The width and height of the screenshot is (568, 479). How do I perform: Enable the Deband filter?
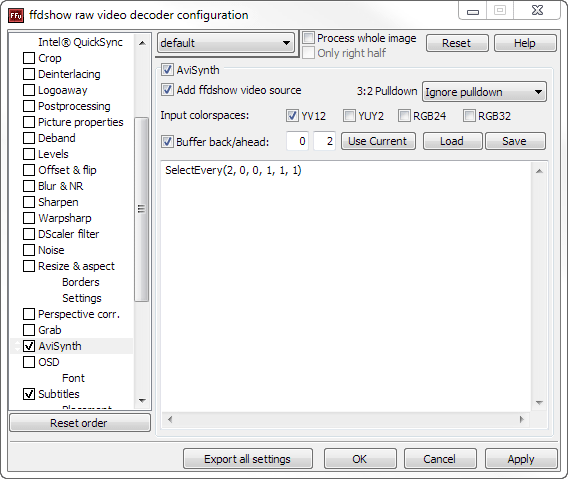(29, 138)
